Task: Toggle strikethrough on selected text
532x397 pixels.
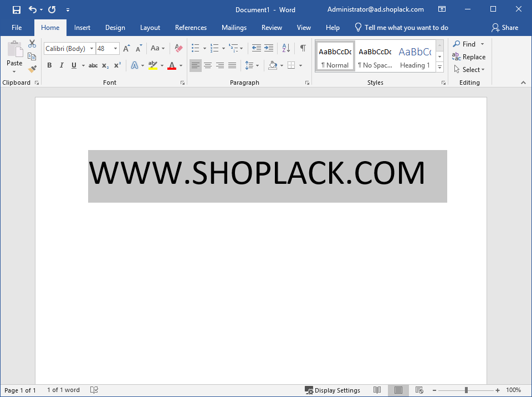Action: (93, 65)
